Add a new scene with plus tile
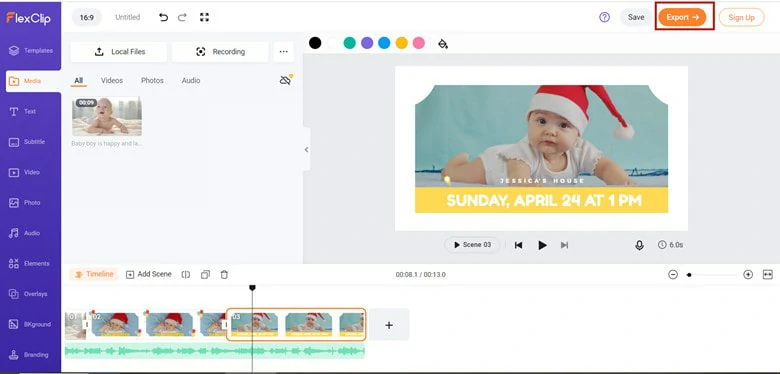 (389, 325)
